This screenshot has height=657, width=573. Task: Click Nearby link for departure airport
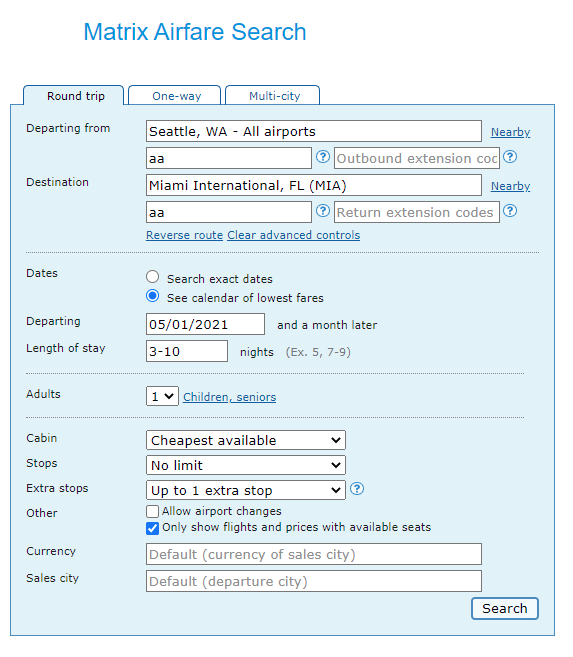pos(511,132)
